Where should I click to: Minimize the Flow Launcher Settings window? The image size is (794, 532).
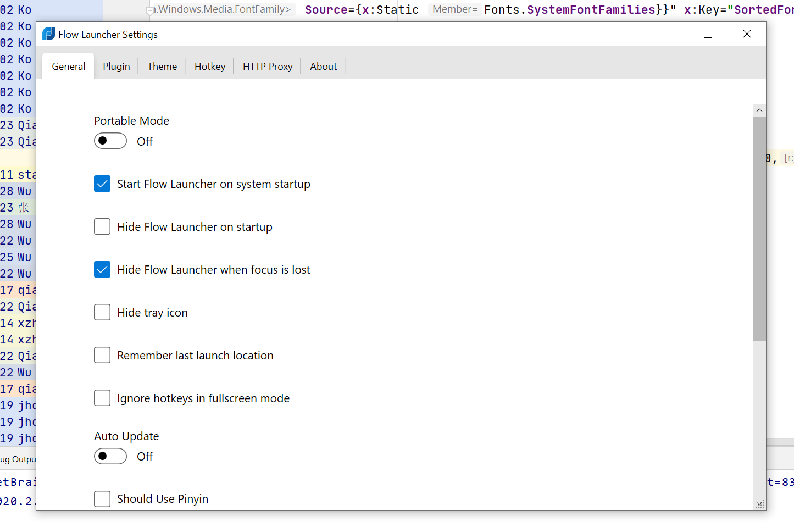pos(670,34)
